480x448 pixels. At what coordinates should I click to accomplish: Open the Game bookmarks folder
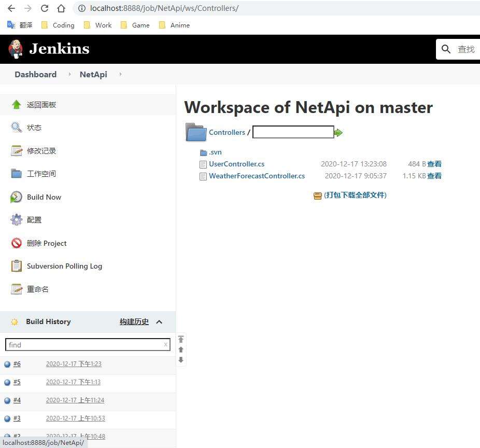pyautogui.click(x=135, y=25)
